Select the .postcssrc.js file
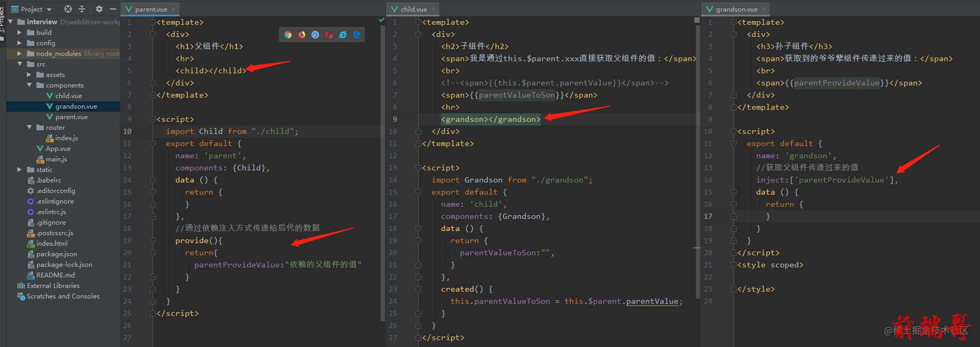 click(55, 233)
